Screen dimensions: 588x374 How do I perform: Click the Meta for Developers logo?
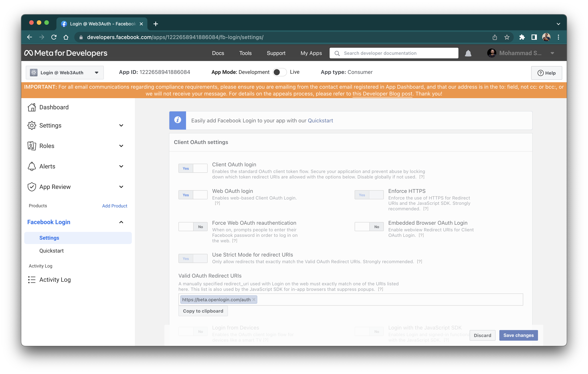pos(66,53)
